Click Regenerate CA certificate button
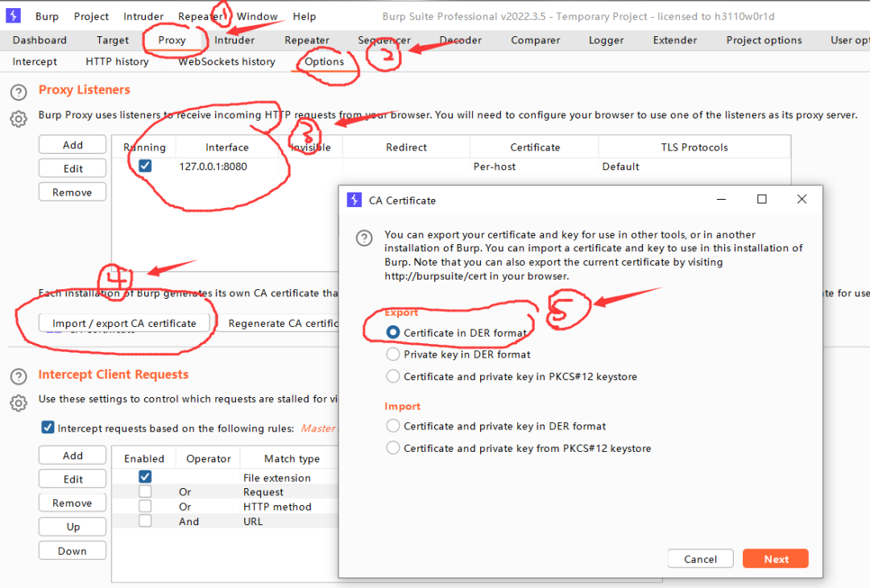Screen dimensions: 870x588 point(279,323)
